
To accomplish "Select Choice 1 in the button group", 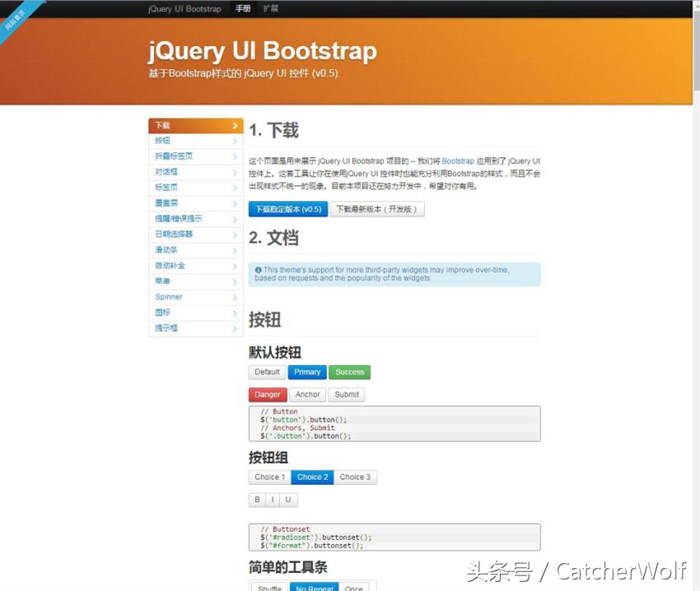I will coord(269,477).
